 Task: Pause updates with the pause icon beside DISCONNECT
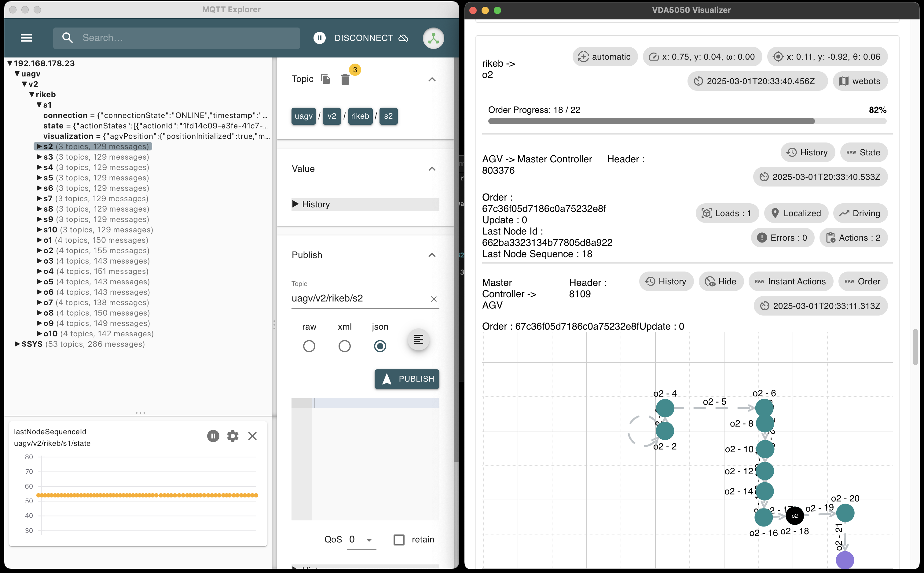(x=319, y=38)
